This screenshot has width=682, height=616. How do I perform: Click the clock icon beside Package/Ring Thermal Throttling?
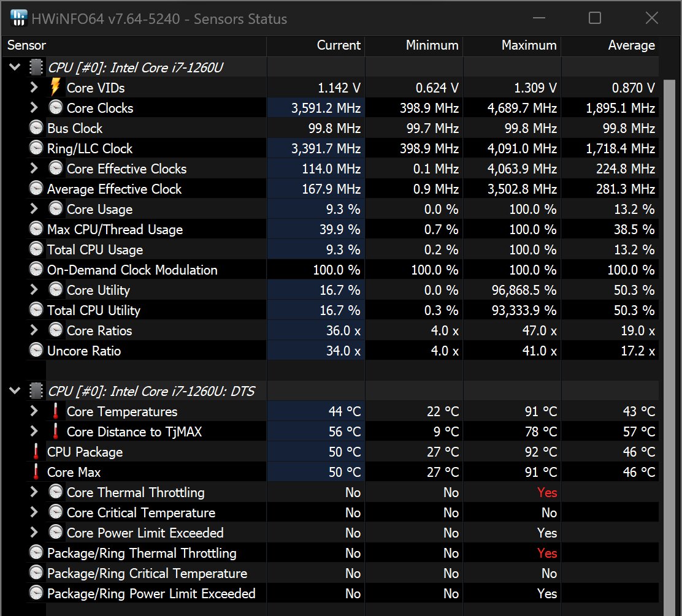[x=36, y=552]
